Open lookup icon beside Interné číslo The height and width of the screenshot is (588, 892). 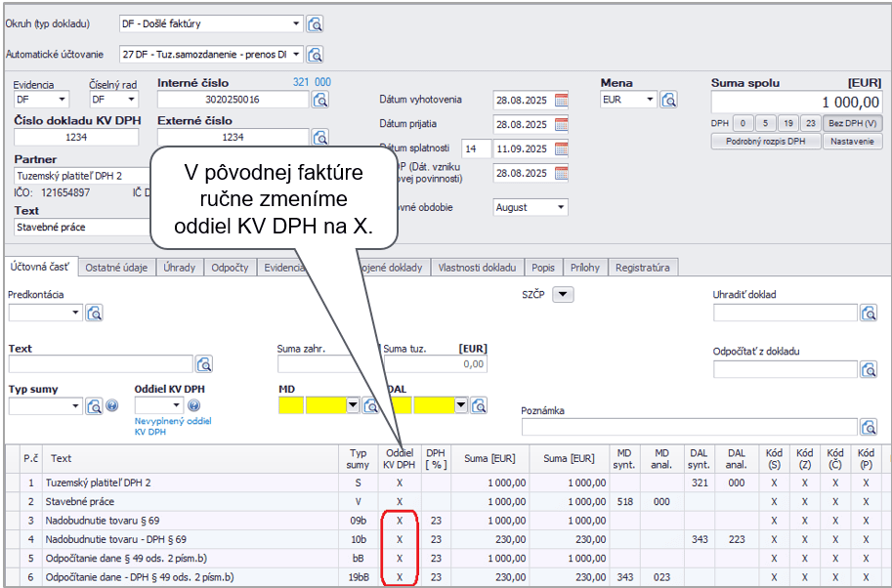320,100
